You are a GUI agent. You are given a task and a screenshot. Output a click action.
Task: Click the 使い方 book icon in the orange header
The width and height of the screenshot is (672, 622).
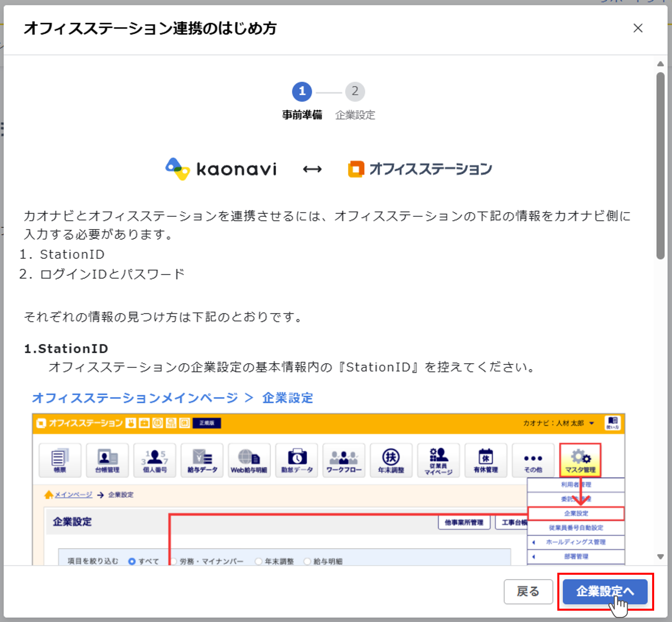tap(612, 423)
